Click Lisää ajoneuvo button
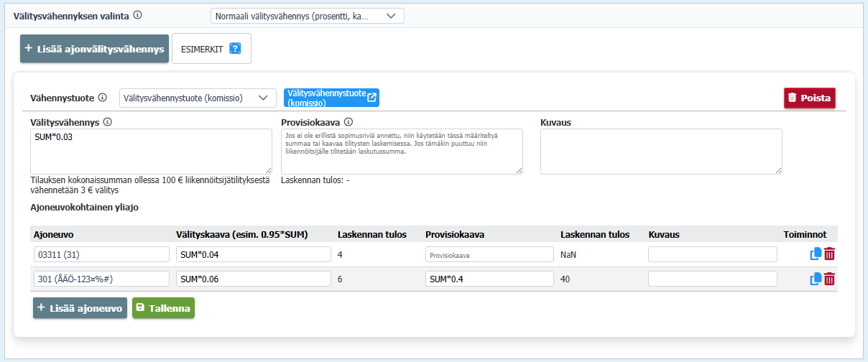This screenshot has height=362, width=868. 80,308
